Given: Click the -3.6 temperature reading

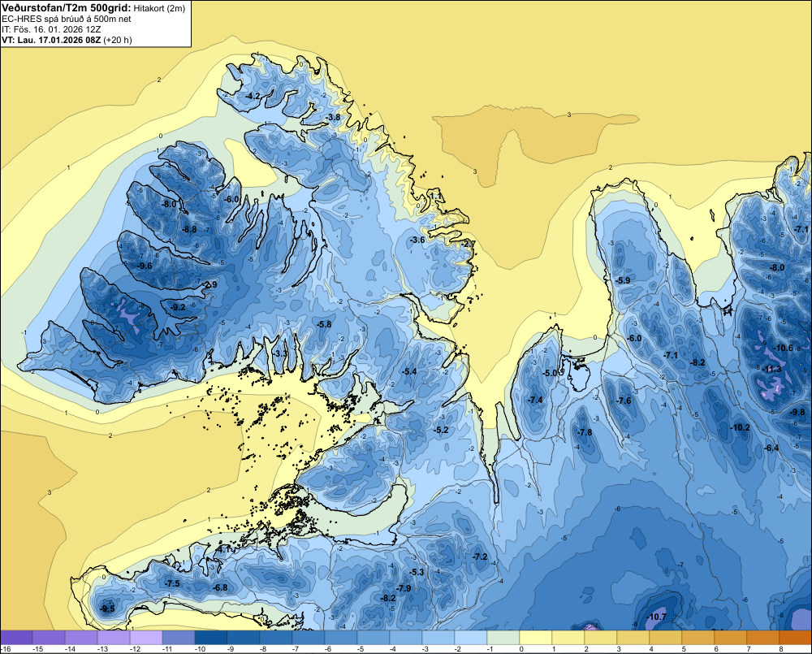Looking at the screenshot, I should click(417, 240).
